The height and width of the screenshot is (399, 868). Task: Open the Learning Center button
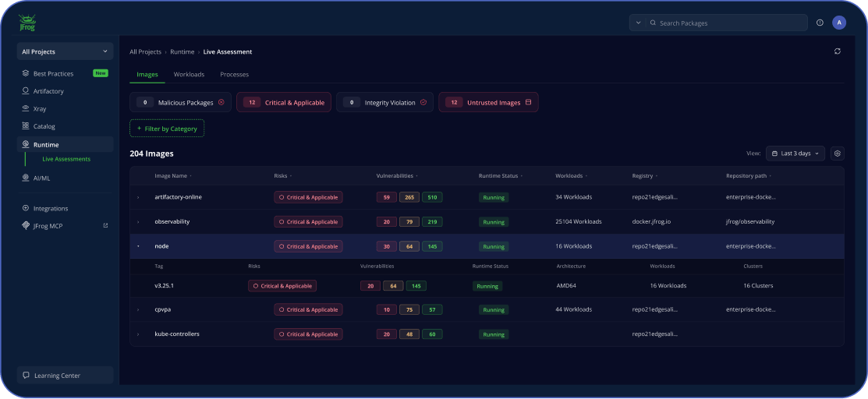coord(65,375)
